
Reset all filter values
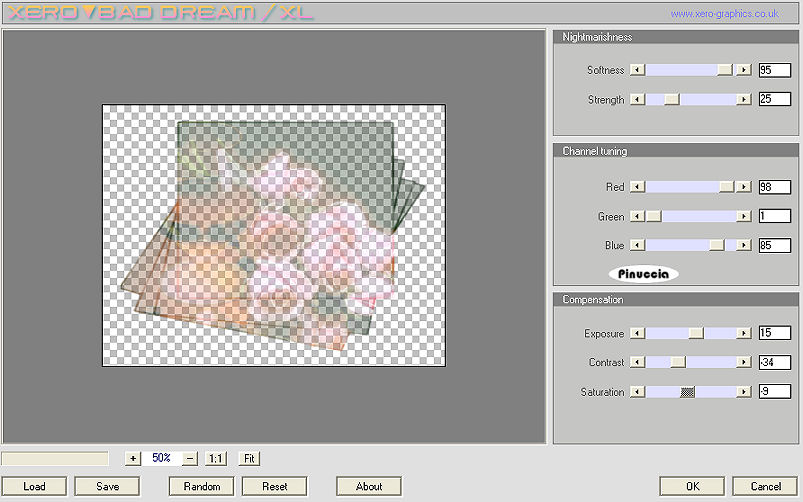(274, 486)
